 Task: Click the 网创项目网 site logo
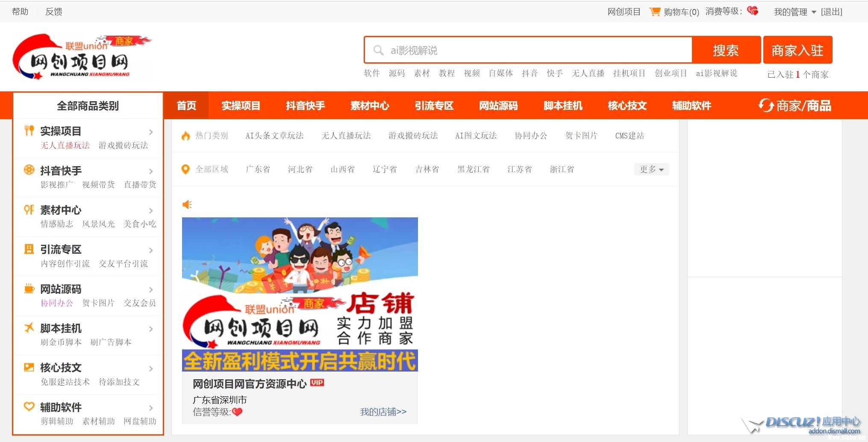(82, 57)
